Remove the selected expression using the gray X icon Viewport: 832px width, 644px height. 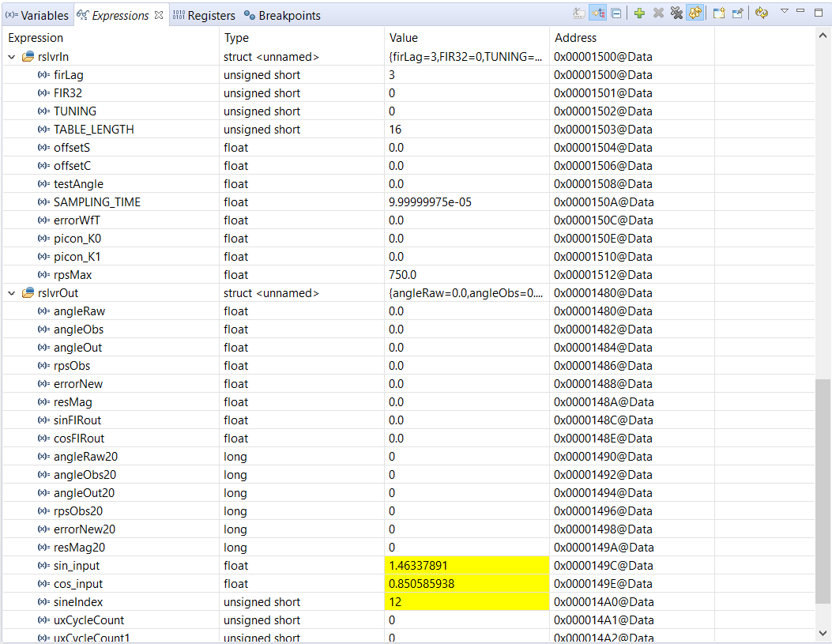coord(658,13)
